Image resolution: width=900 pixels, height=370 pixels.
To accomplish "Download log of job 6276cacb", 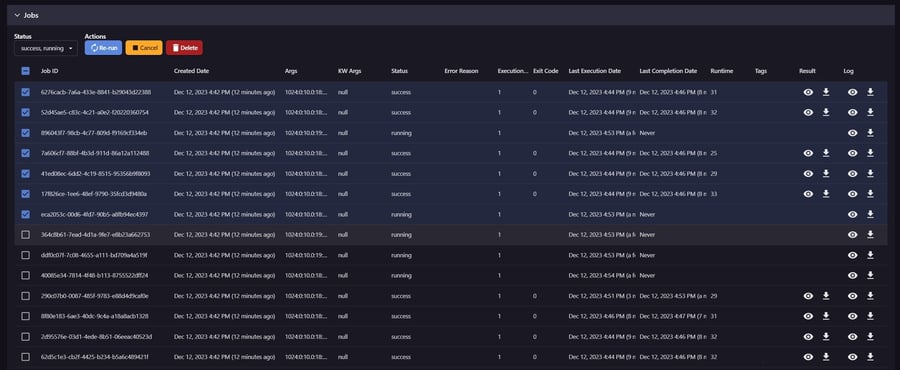I will 870,92.
